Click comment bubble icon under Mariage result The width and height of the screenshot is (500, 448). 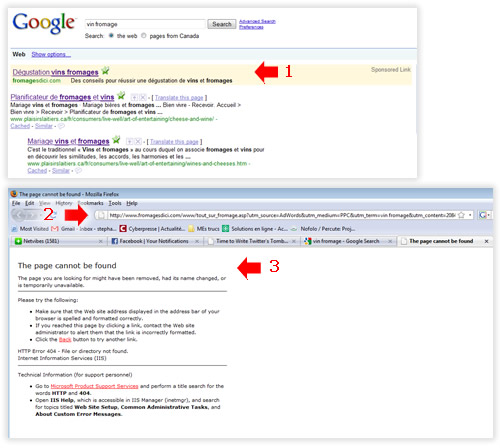pyautogui.click(x=78, y=171)
